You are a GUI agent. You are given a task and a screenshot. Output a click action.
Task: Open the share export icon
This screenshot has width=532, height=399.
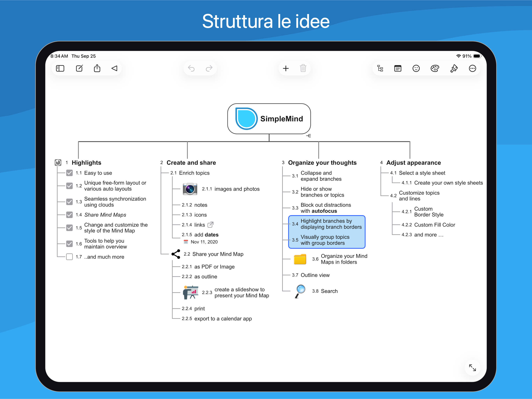(97, 69)
